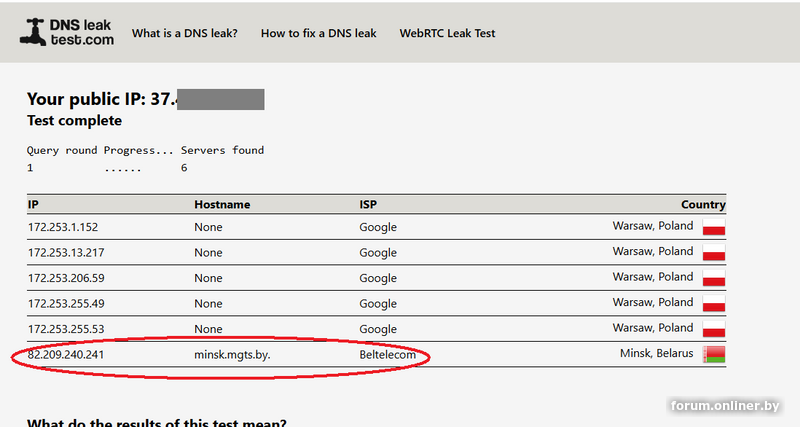Click the Belarus flag in Minsk row
800x427 pixels.
point(714,354)
